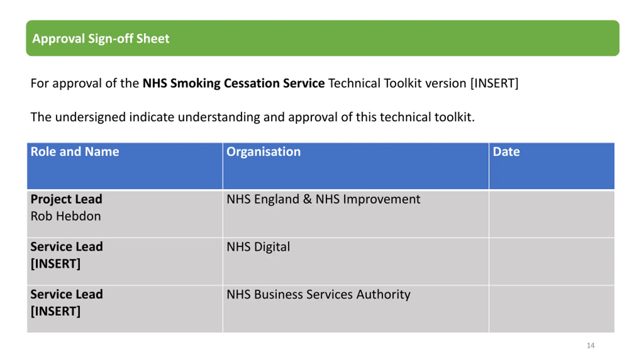The width and height of the screenshot is (644, 362).
Task: Select the Date column header
Action: coord(552,166)
